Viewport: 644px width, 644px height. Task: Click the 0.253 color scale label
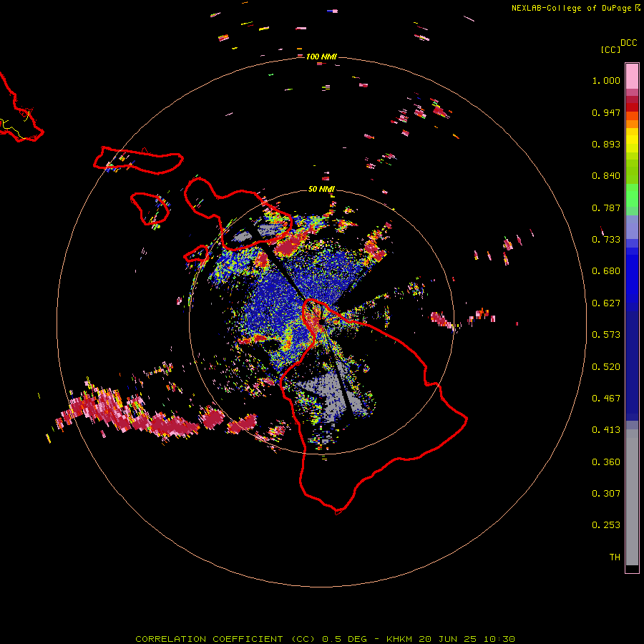pos(606,525)
